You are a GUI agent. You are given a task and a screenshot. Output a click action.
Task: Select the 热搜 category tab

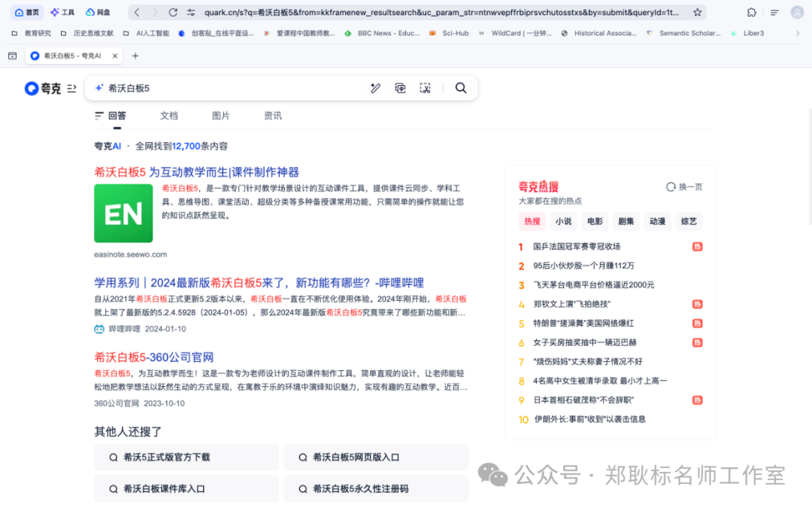(532, 221)
